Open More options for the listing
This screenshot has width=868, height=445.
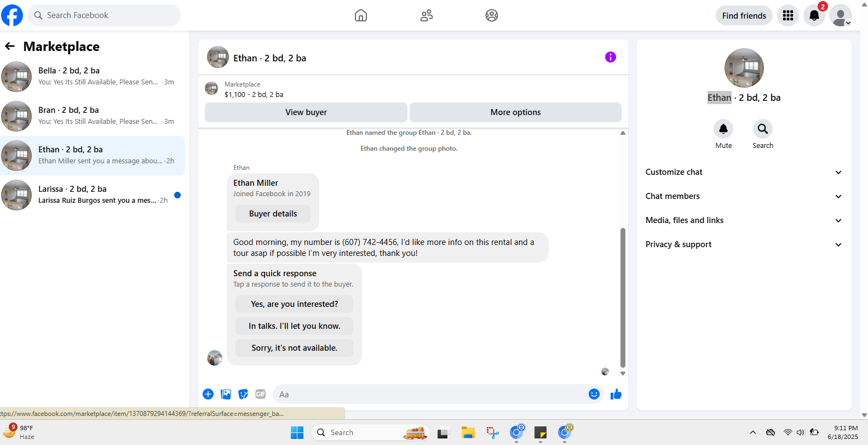(515, 112)
